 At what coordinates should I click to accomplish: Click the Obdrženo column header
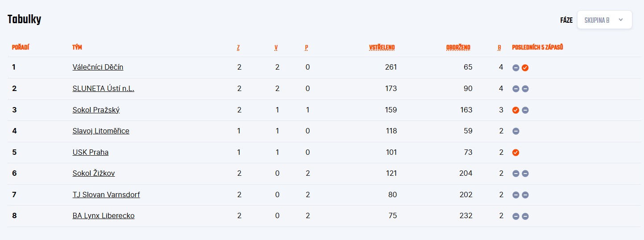click(x=458, y=47)
